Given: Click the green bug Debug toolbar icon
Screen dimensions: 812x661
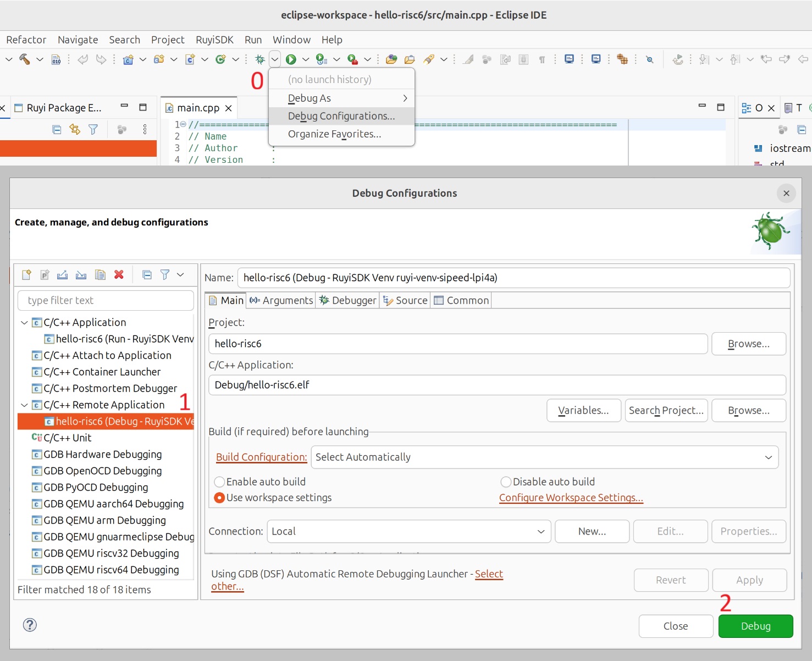Looking at the screenshot, I should pyautogui.click(x=260, y=59).
